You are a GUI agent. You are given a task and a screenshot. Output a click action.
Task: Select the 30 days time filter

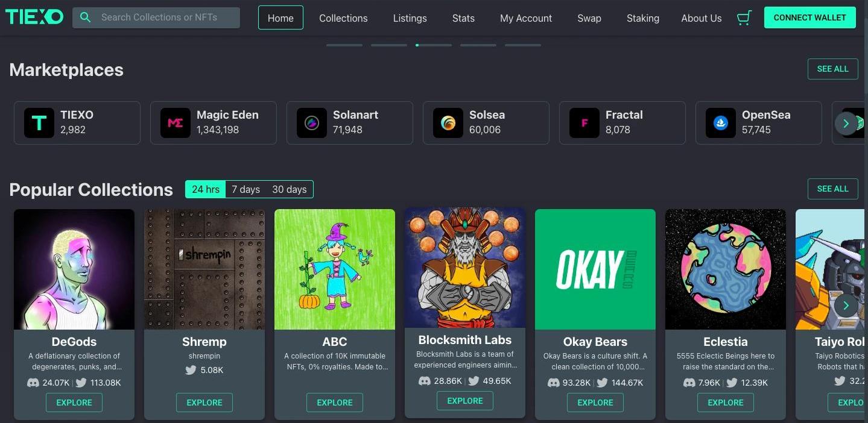[290, 189]
